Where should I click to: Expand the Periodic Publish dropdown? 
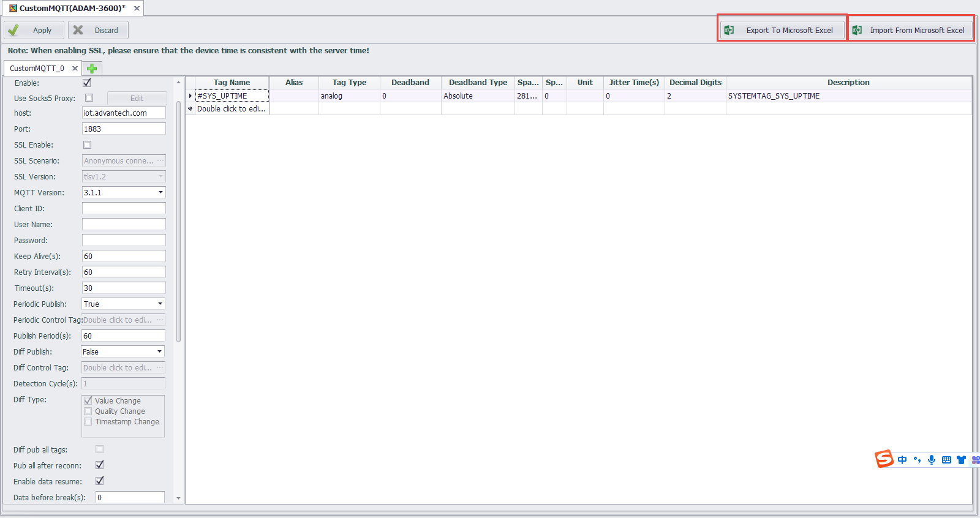tap(160, 304)
